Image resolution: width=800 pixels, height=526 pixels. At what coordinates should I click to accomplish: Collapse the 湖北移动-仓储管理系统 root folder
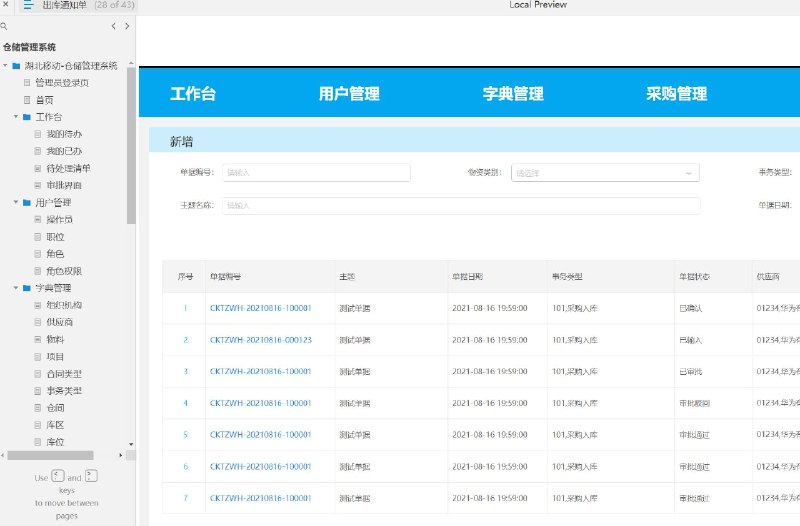coord(5,66)
